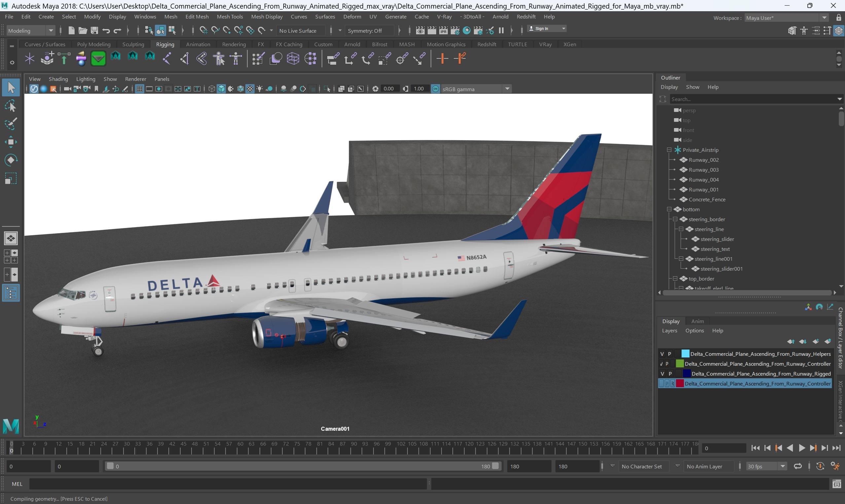
Task: Toggle playback P flag on Helpers layer
Action: [669, 354]
